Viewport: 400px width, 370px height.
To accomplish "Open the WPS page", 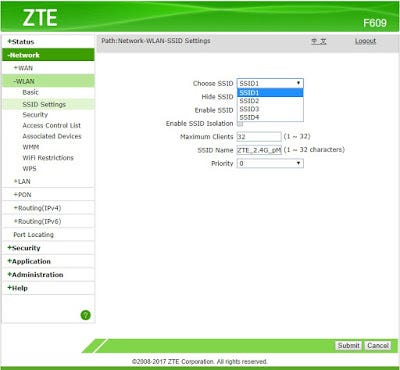I will click(29, 168).
